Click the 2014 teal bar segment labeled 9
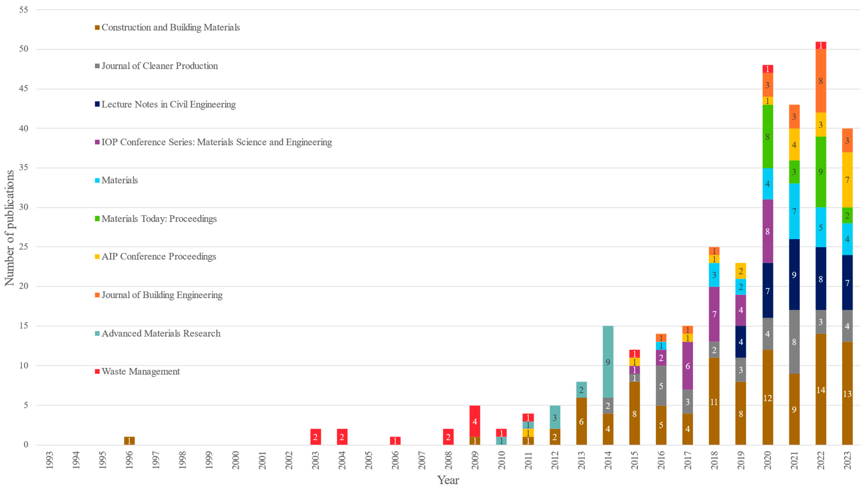The image size is (868, 490). [x=607, y=362]
